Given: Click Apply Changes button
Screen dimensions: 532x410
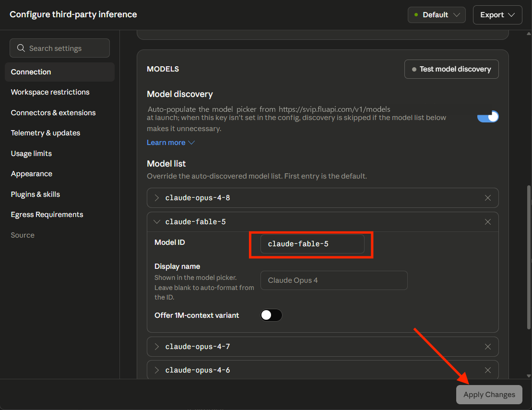Looking at the screenshot, I should [x=489, y=395].
